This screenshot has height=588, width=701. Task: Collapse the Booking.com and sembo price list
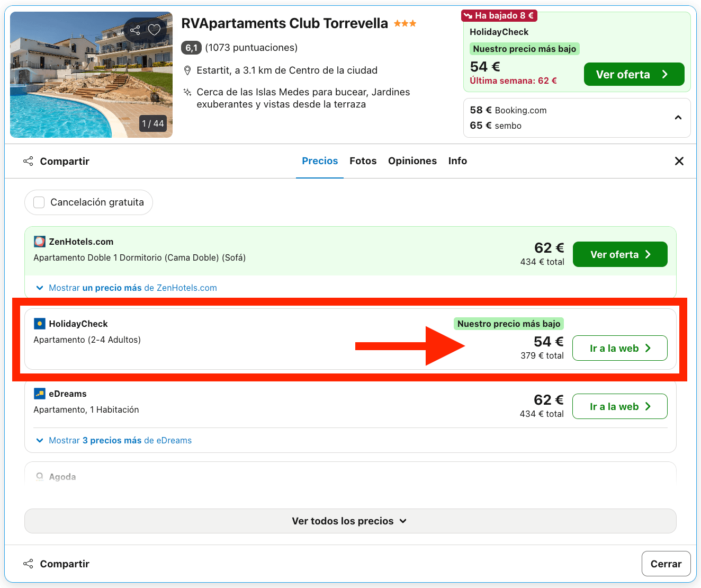click(x=678, y=118)
